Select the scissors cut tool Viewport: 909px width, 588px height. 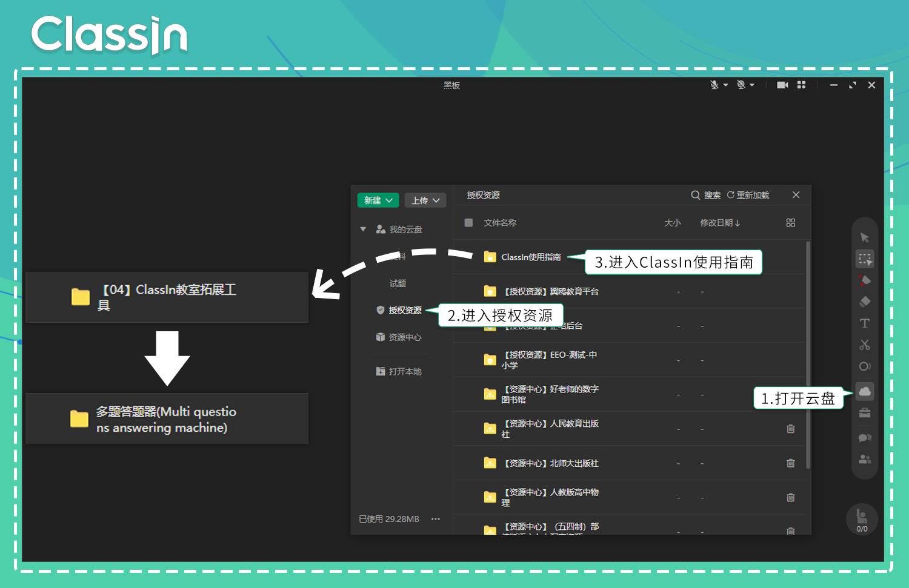click(x=865, y=345)
